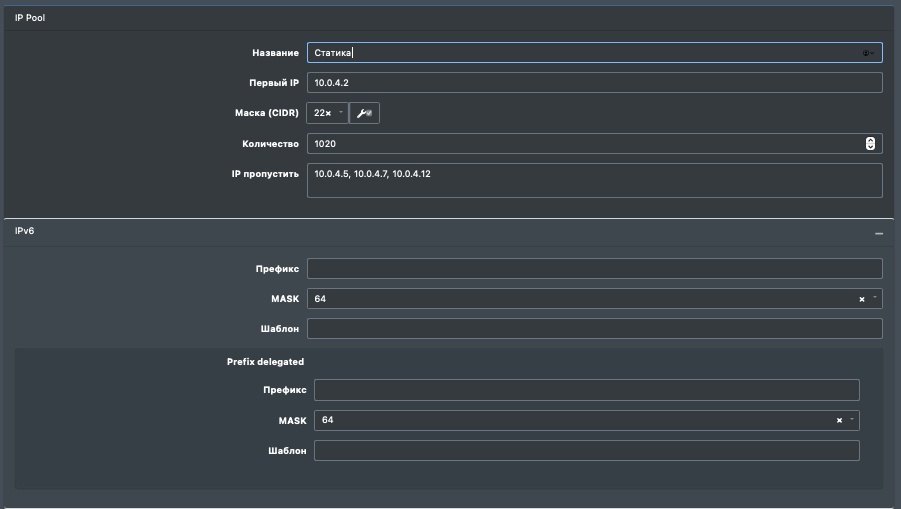Click into the Название text field
901x509 pixels.
pyautogui.click(x=580, y=53)
